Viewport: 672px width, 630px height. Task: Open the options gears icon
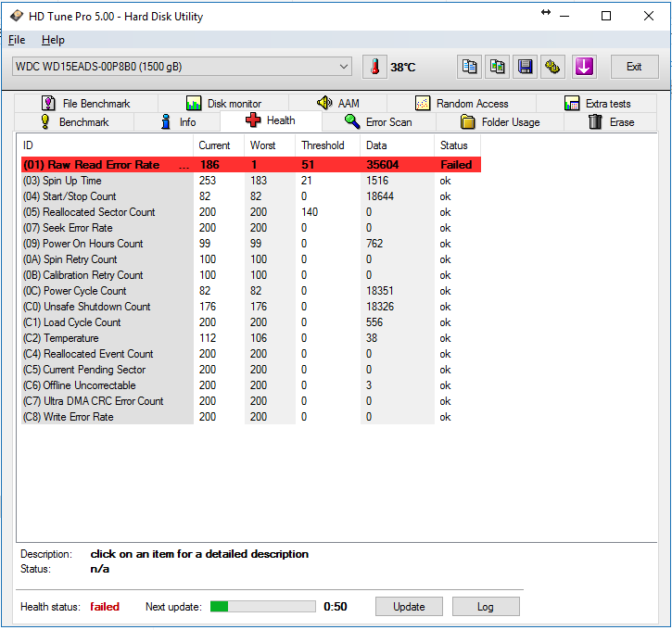point(552,67)
